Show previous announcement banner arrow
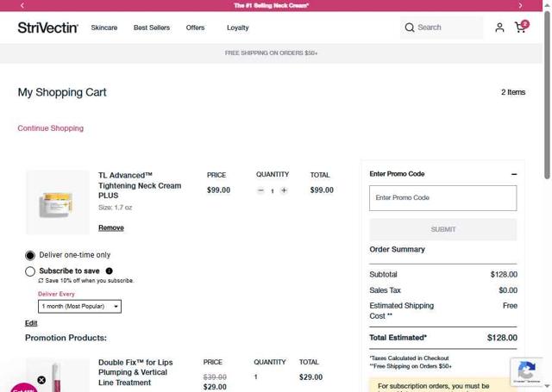This screenshot has width=552, height=392. point(22,5)
